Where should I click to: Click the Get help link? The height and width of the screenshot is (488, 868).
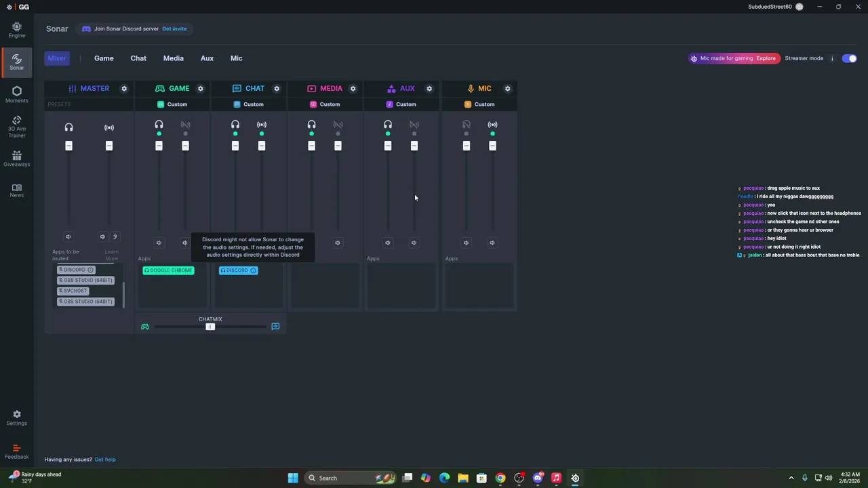105,460
